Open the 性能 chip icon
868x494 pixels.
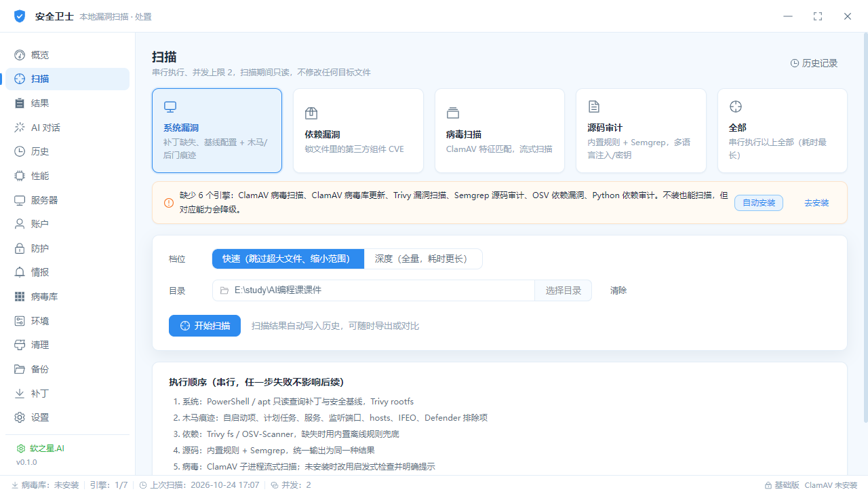20,176
